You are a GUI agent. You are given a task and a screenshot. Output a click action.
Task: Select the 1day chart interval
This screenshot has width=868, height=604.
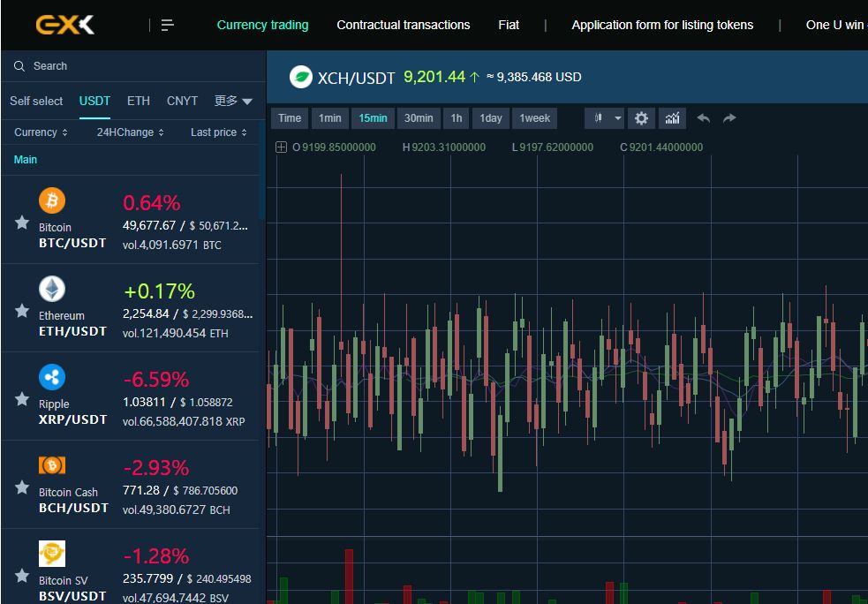[x=490, y=118]
